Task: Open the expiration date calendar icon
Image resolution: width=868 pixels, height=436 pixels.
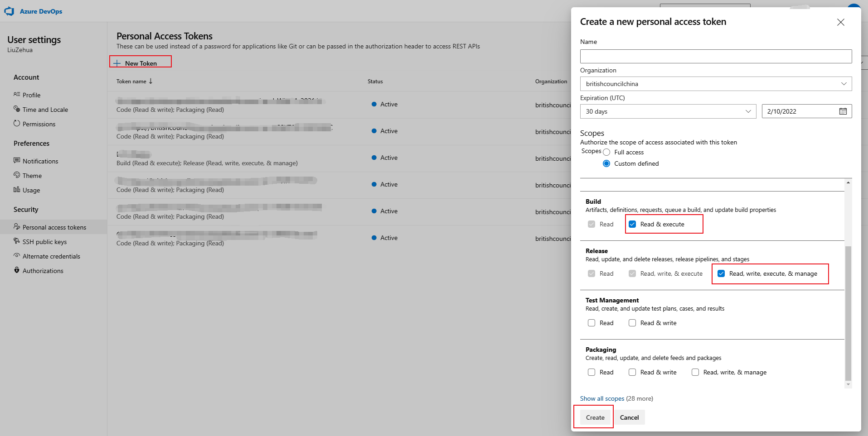Action: pyautogui.click(x=843, y=111)
